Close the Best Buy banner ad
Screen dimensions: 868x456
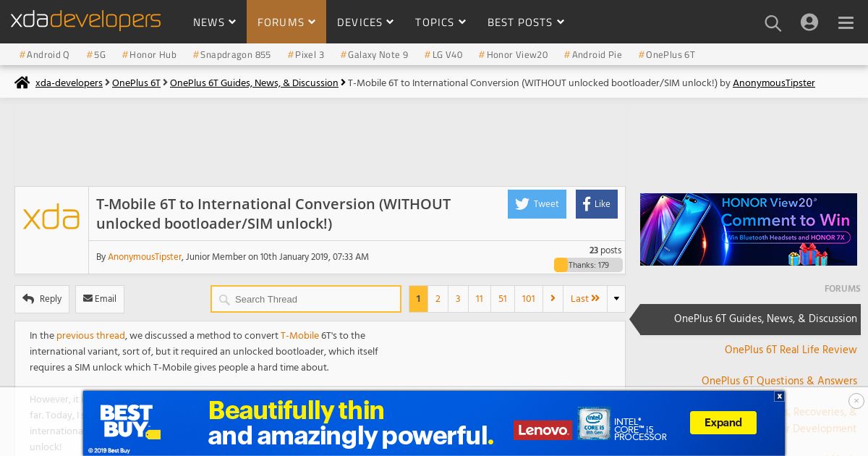[x=779, y=396]
